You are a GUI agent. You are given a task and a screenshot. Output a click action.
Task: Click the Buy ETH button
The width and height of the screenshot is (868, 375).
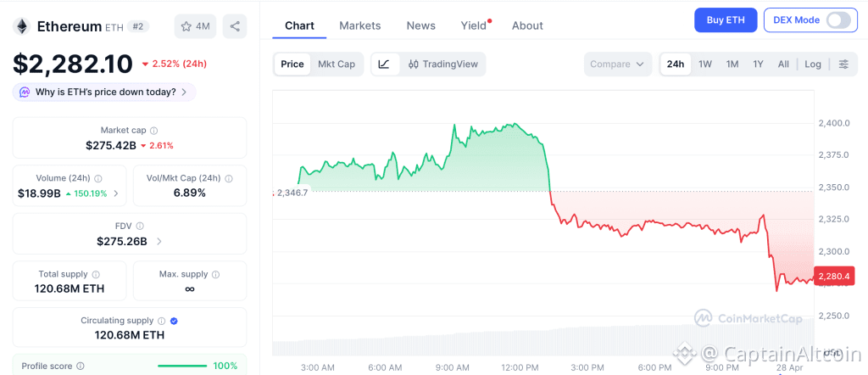coord(725,20)
